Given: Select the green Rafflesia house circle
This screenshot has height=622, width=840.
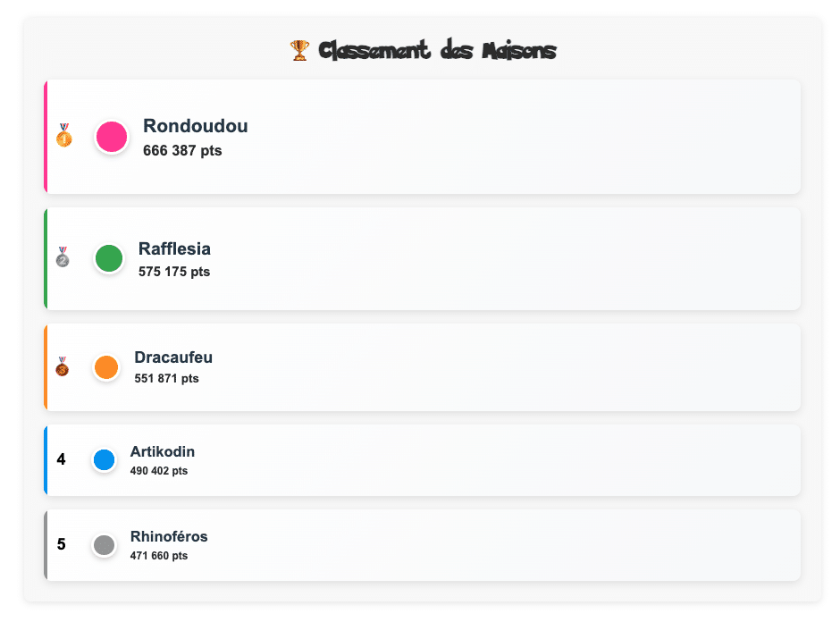Looking at the screenshot, I should click(x=109, y=258).
